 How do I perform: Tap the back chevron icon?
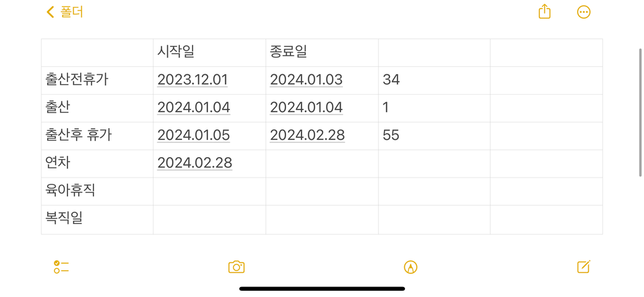pos(50,12)
